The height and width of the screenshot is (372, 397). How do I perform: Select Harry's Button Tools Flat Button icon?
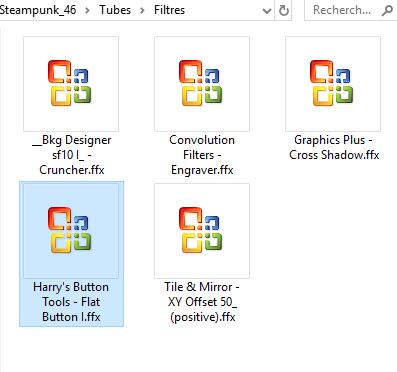[71, 230]
